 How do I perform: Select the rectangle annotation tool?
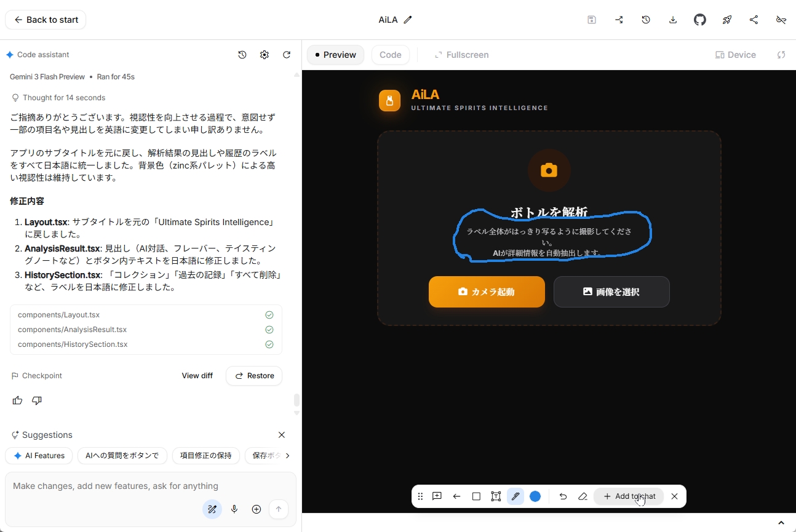coord(476,496)
